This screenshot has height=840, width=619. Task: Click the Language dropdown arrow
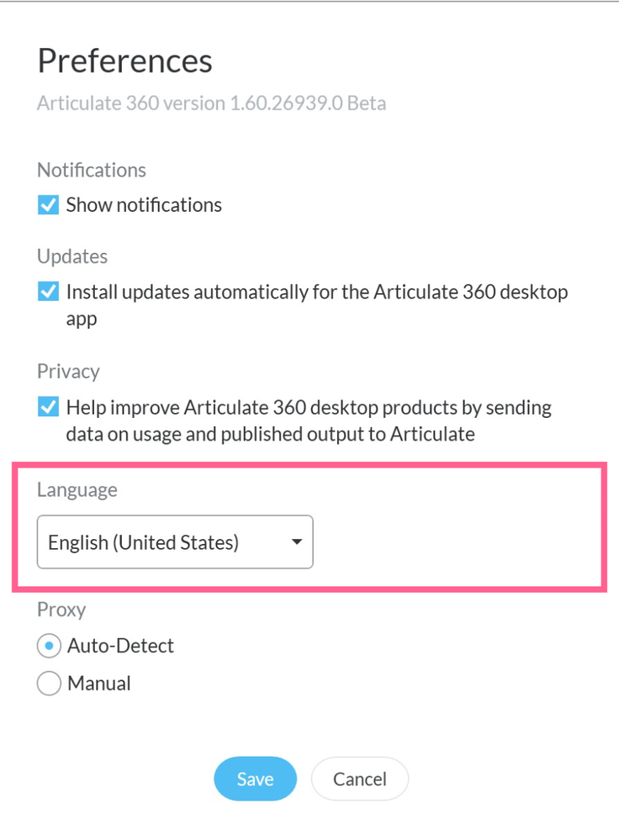click(296, 542)
